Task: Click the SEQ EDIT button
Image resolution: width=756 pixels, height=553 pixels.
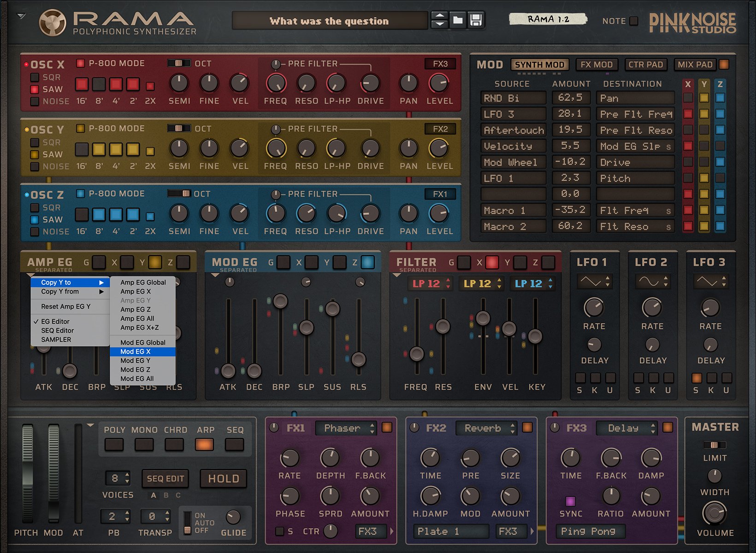Action: coord(165,478)
